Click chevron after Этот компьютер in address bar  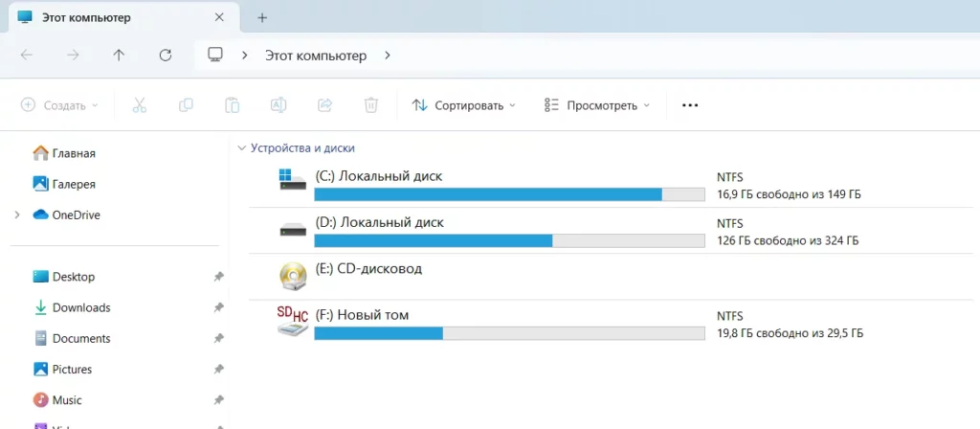(x=388, y=55)
